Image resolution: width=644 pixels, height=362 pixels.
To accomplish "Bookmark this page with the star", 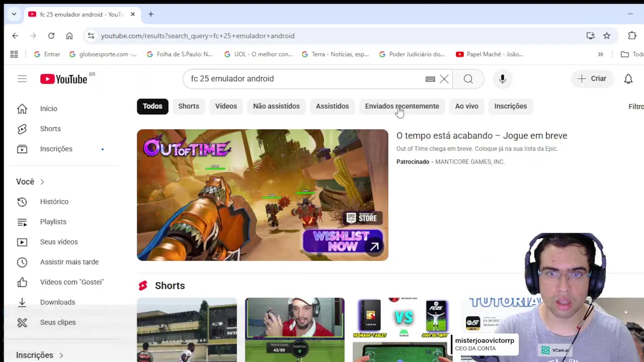I will pyautogui.click(x=607, y=36).
